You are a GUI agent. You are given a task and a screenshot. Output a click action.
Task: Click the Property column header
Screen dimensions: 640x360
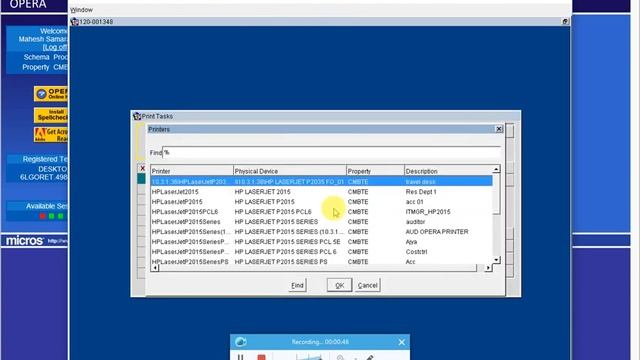tap(375, 171)
